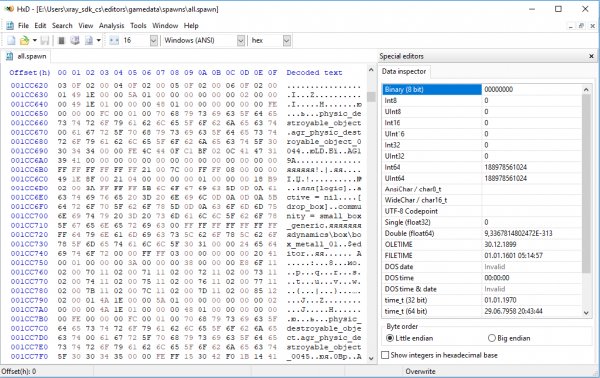Minimize the inner all.spawn document window

click(571, 26)
